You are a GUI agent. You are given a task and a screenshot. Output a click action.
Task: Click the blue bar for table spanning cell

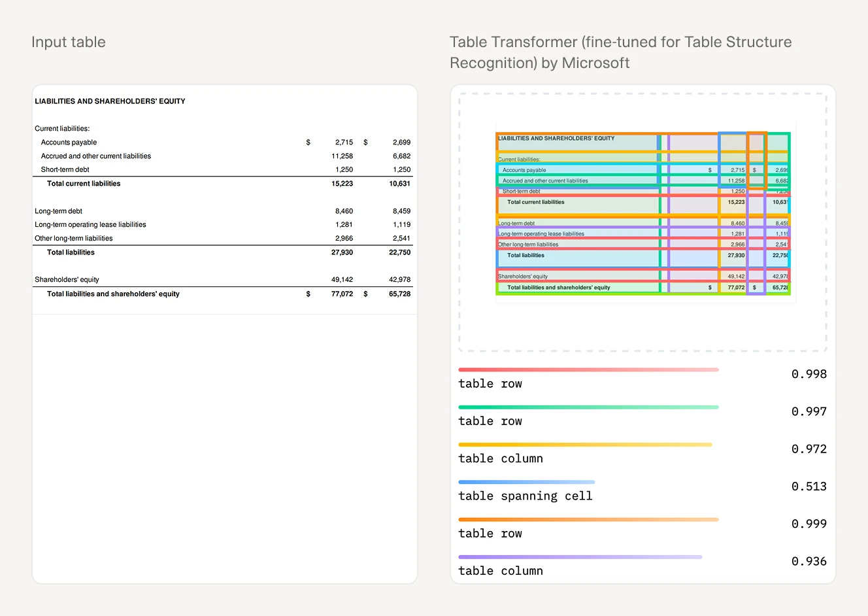[x=527, y=482]
